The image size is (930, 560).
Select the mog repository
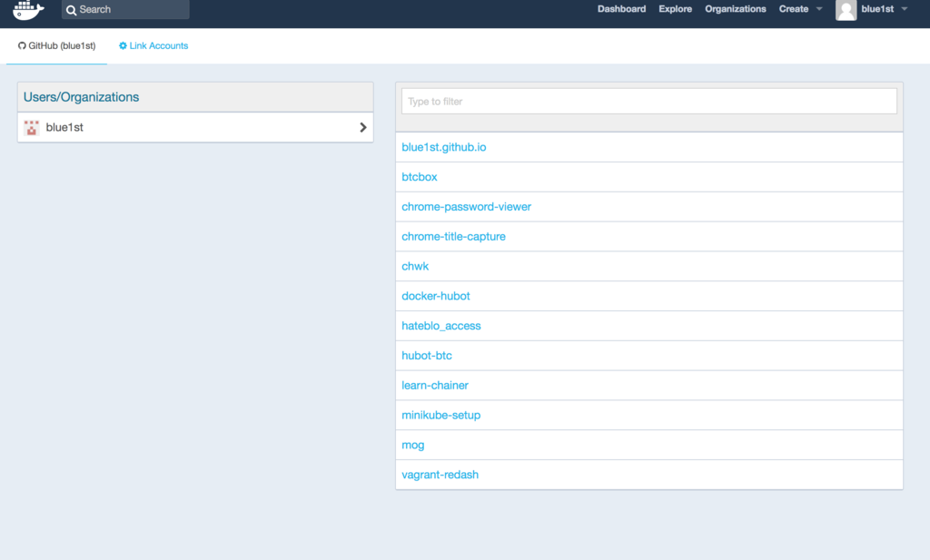[x=413, y=445]
